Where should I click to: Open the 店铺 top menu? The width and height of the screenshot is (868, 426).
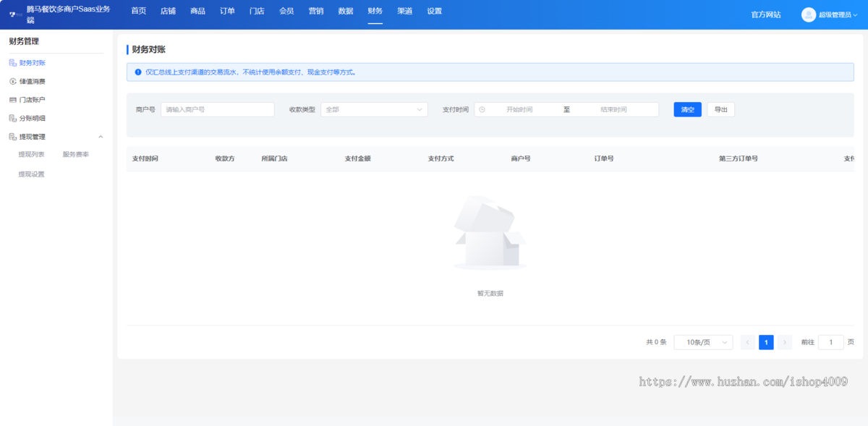[x=168, y=11]
